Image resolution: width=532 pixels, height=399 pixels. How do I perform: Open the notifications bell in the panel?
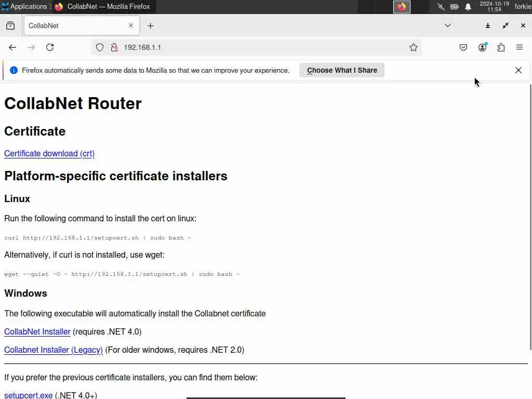pyautogui.click(x=468, y=7)
